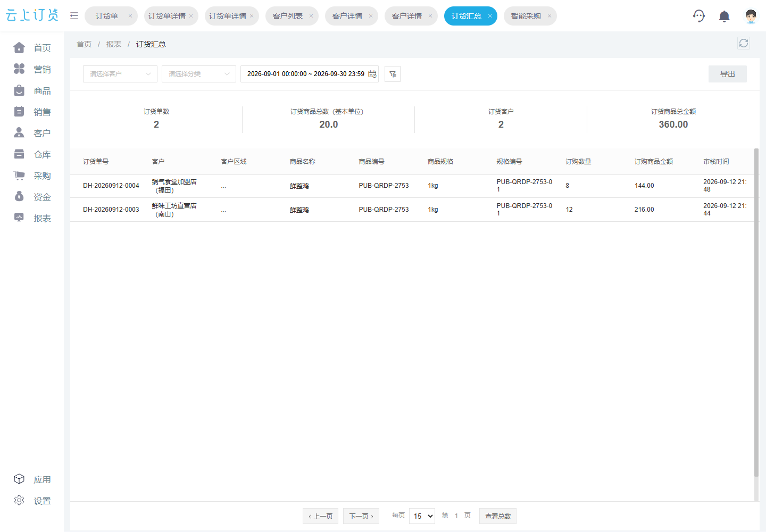766x532 pixels.
Task: Open 销售 in the sidebar
Action: pyautogui.click(x=32, y=112)
